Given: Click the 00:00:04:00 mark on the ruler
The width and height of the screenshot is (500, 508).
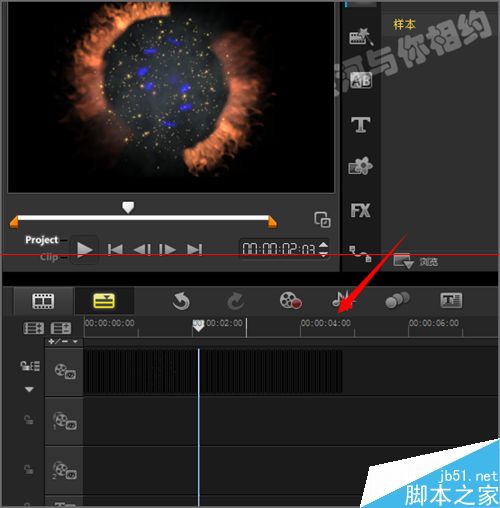Looking at the screenshot, I should tap(326, 323).
